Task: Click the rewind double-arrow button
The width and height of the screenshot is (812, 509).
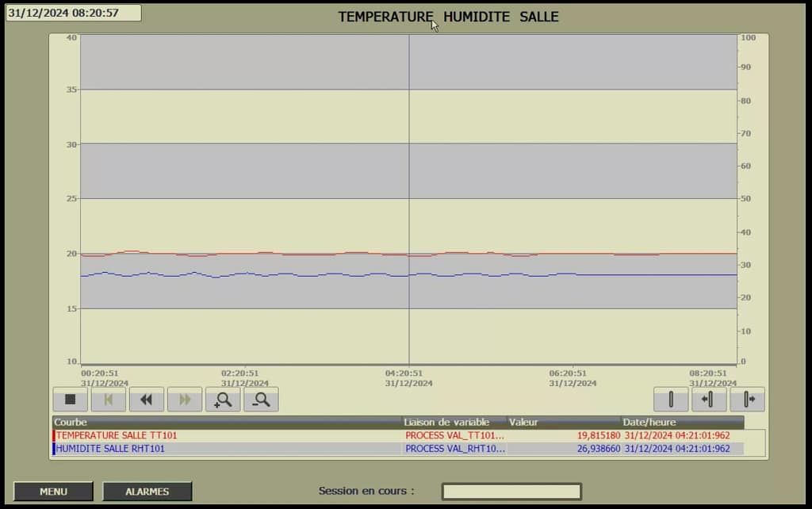Action: [x=146, y=400]
